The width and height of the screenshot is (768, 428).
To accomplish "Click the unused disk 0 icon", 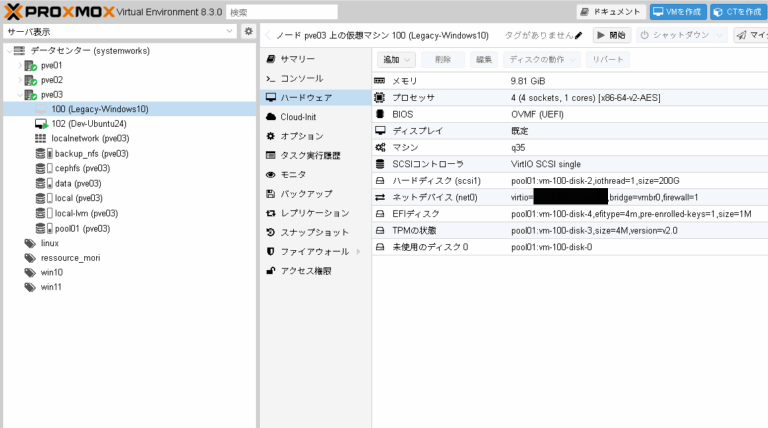I will [380, 247].
